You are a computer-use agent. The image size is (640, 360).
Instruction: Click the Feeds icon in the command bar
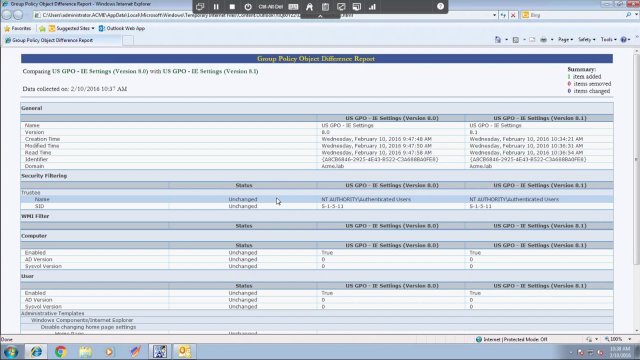point(516,40)
